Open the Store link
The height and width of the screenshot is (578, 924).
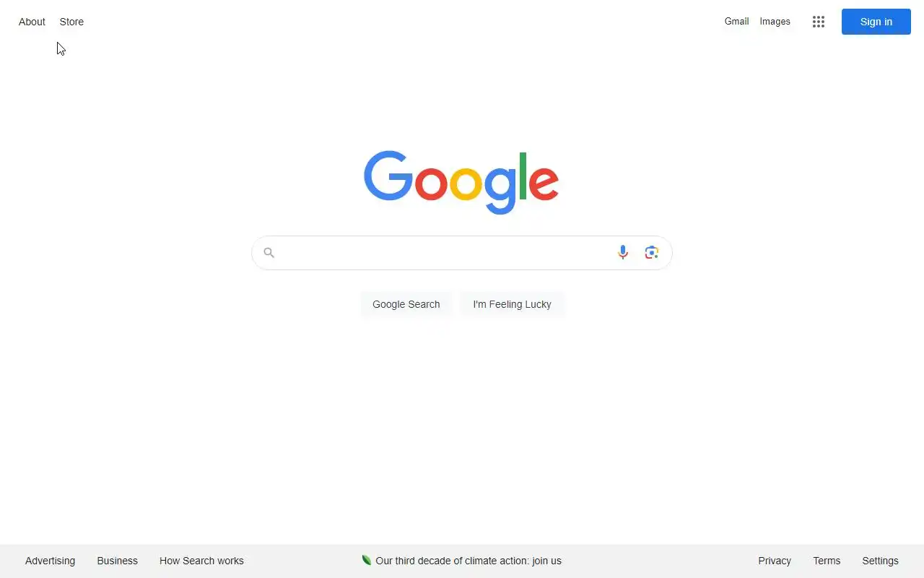tap(71, 22)
